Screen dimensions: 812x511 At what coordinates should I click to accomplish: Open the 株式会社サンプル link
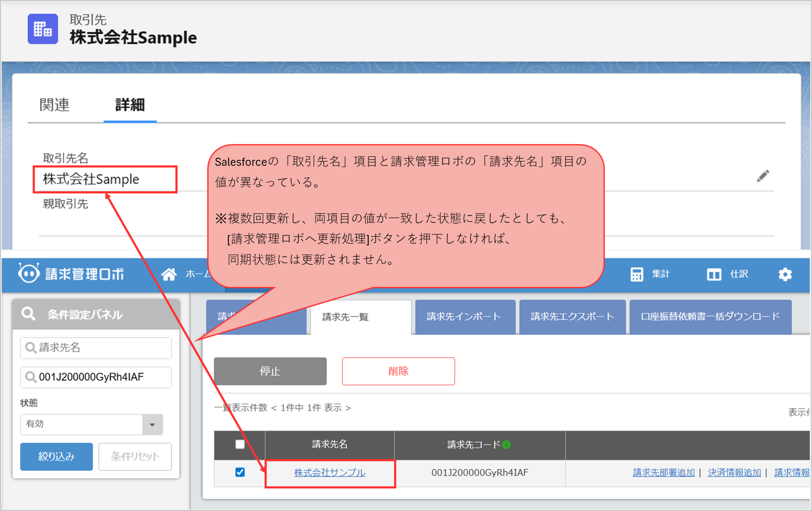coord(329,473)
